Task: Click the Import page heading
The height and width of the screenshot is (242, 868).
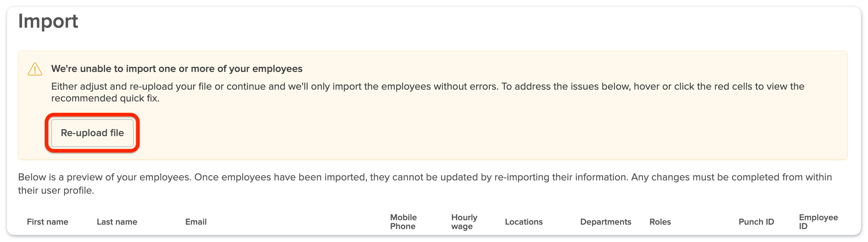Action: point(48,21)
